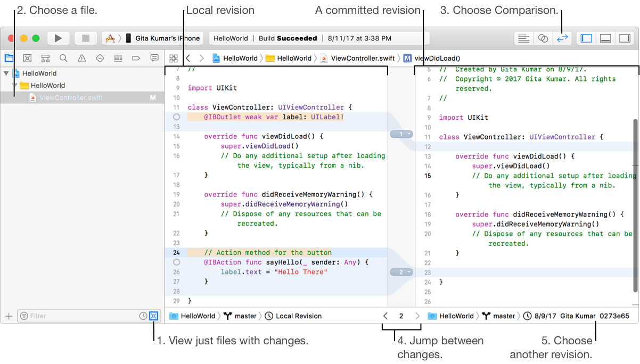Screen dimensions: 640x364
Task: Switch to the Version editor
Action: (x=562, y=38)
